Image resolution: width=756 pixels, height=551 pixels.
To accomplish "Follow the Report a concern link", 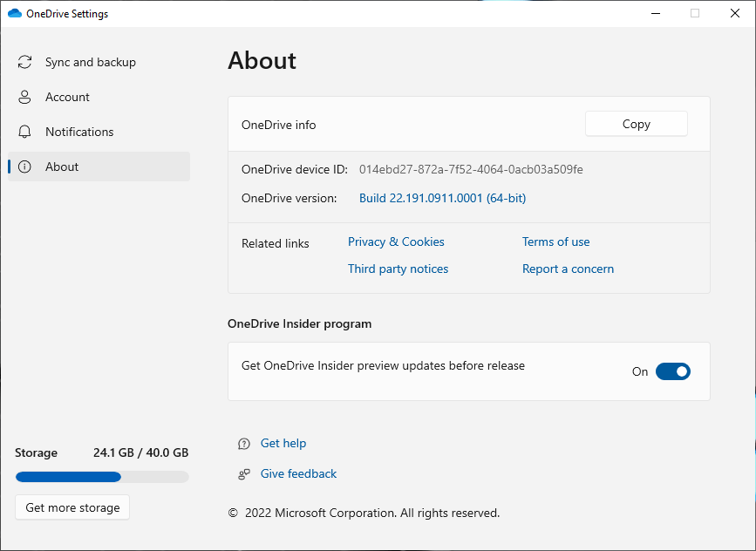I will 568,269.
